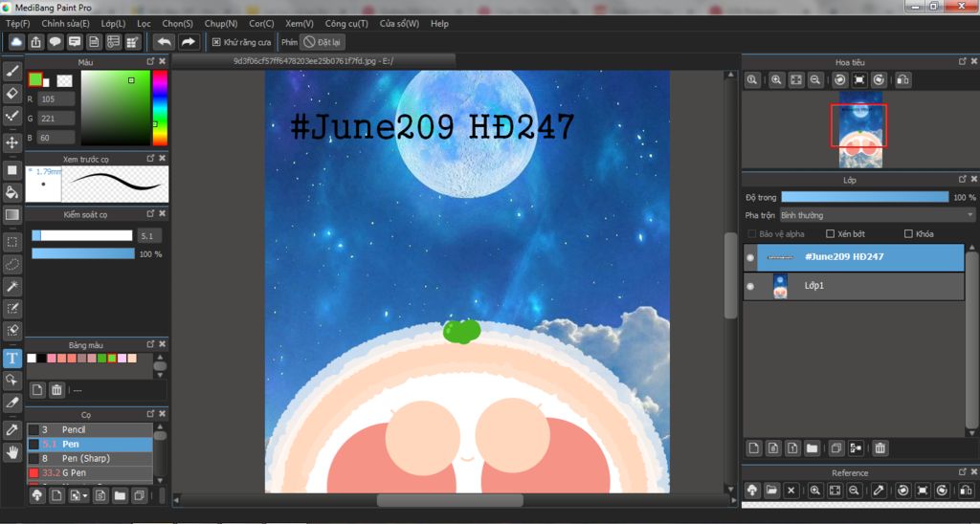980x524 pixels.
Task: Zoom in on the Hoa tiêu navigator
Action: [x=776, y=80]
